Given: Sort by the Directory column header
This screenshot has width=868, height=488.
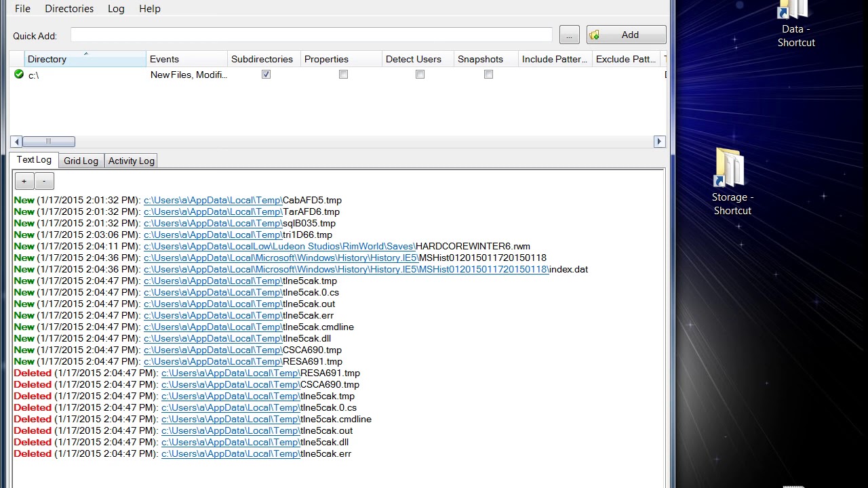Looking at the screenshot, I should pyautogui.click(x=85, y=59).
